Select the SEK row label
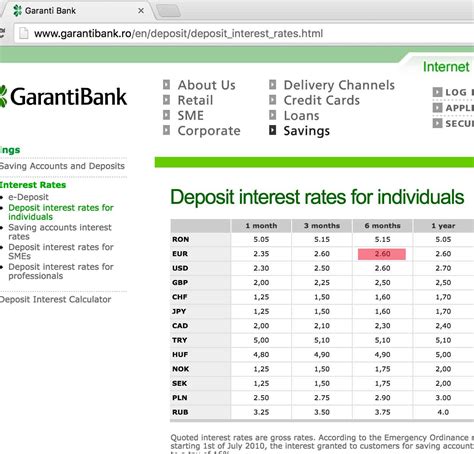This screenshot has width=474, height=454. coord(180,383)
